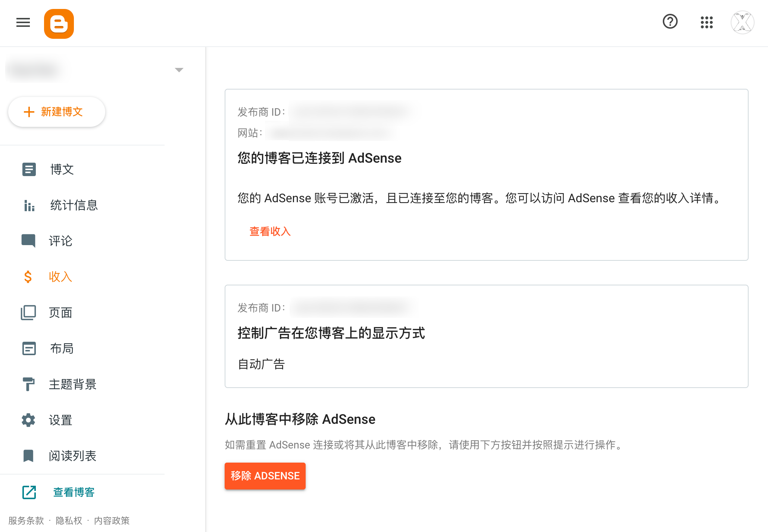The image size is (768, 532).
Task: Click the Blogger logo
Action: [59, 24]
